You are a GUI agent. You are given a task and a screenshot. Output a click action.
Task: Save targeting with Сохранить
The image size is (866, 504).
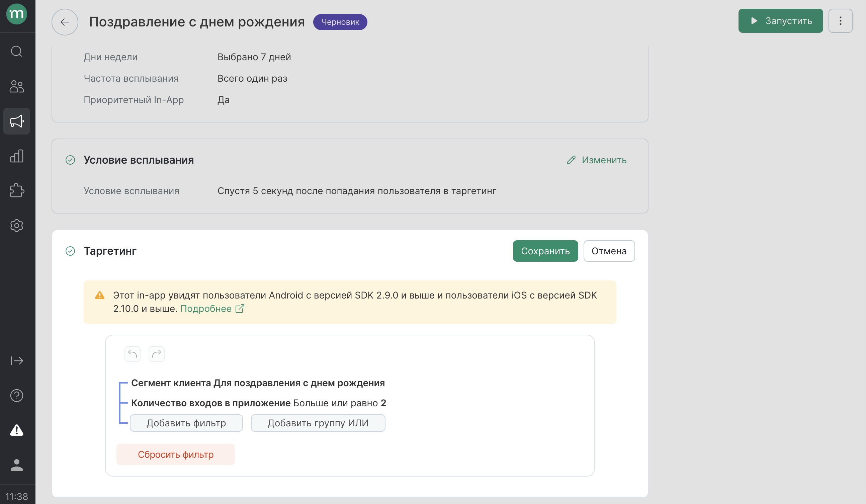click(545, 251)
